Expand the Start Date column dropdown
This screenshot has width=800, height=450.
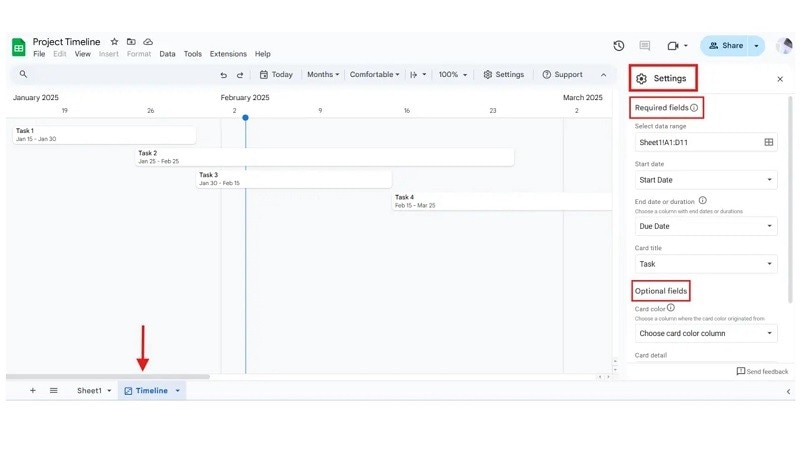[706, 180]
